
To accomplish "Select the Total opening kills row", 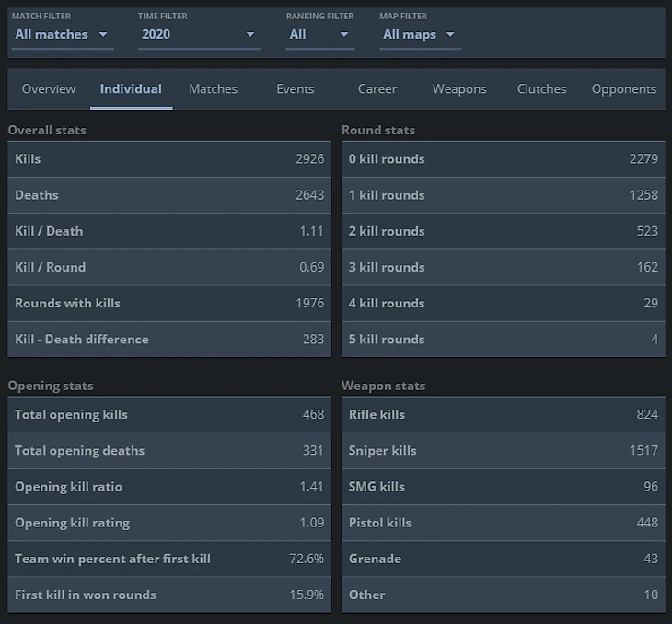I will pyautogui.click(x=168, y=415).
